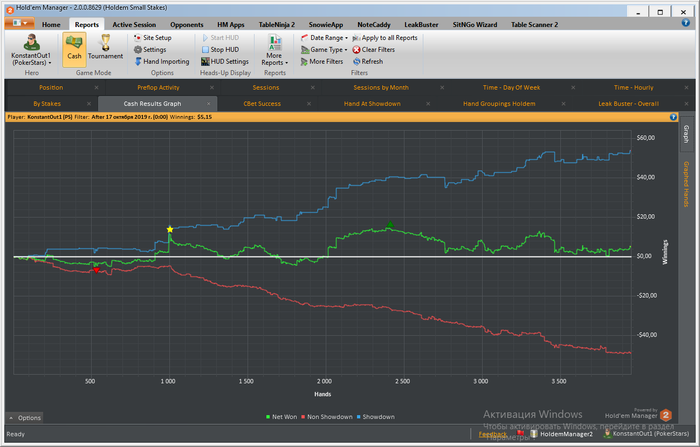Viewport: 700px width, 447px height.
Task: Close the Position report tab
Action: 96,88
